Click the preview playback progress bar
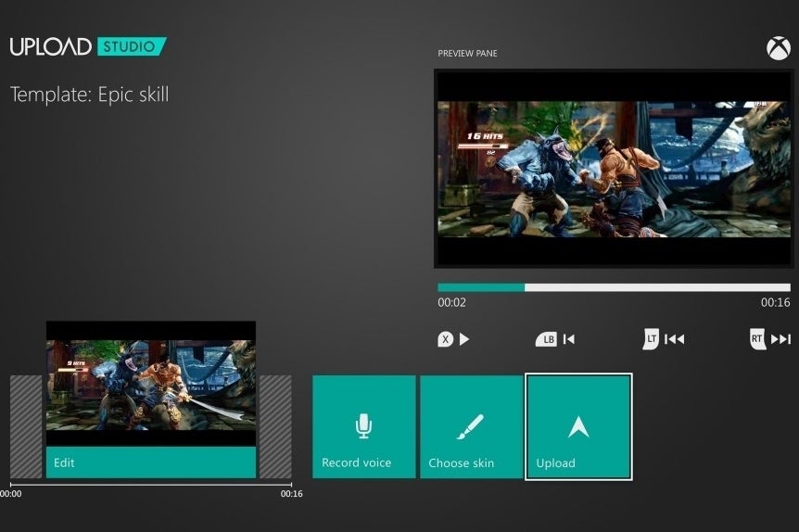The image size is (799, 532). click(x=614, y=287)
